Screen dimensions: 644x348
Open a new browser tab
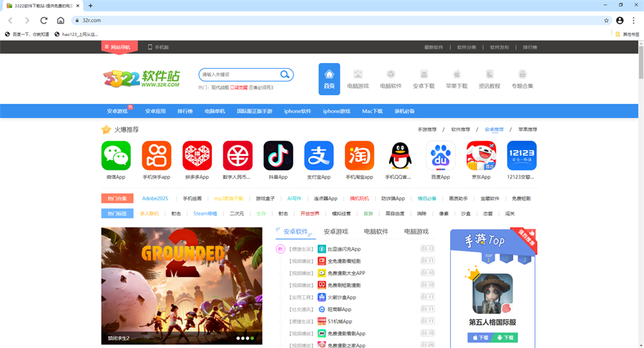[x=90, y=6]
